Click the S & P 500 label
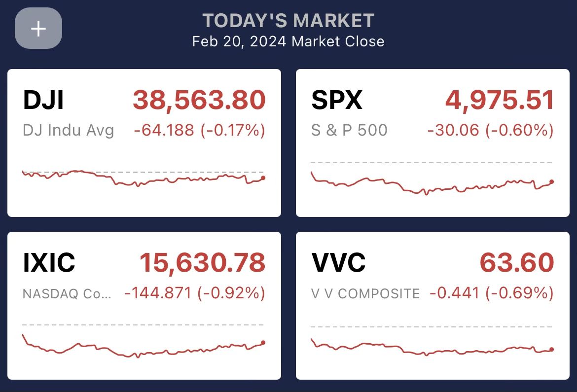Screen dimensions: 577x392 (349, 131)
